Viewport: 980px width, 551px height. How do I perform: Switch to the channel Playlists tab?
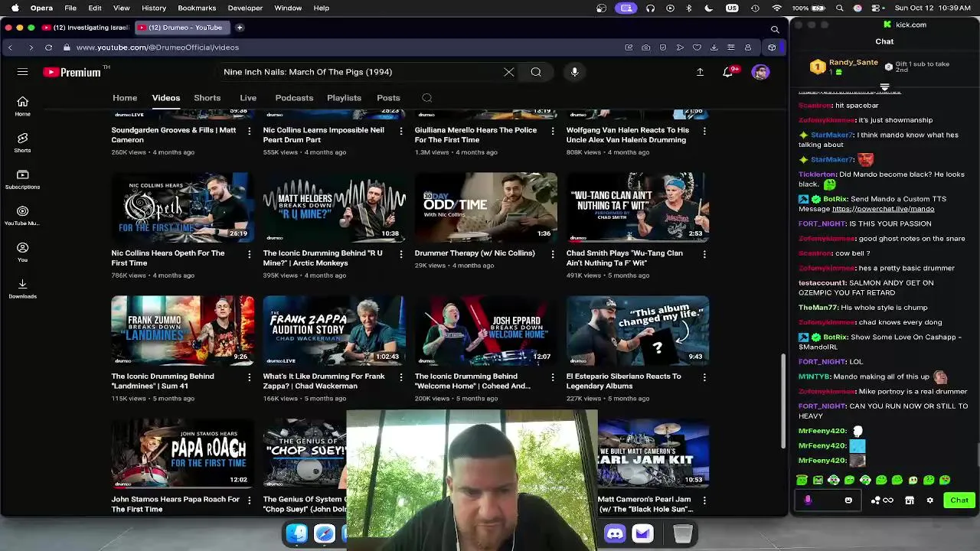tap(344, 98)
